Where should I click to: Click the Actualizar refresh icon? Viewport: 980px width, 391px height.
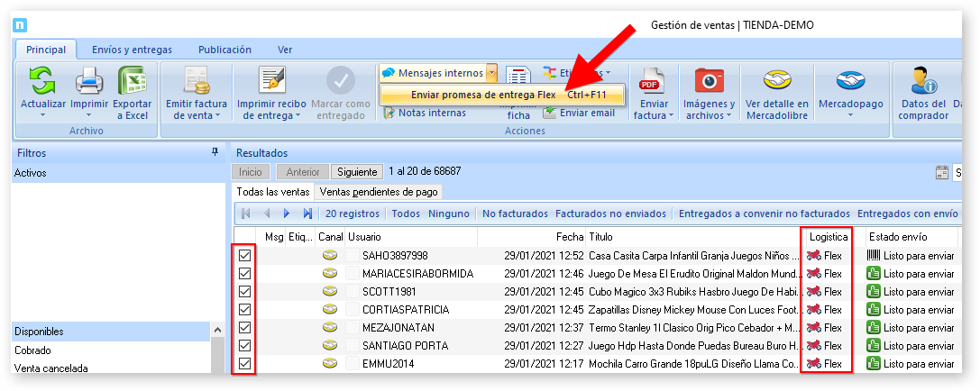pos(42,84)
